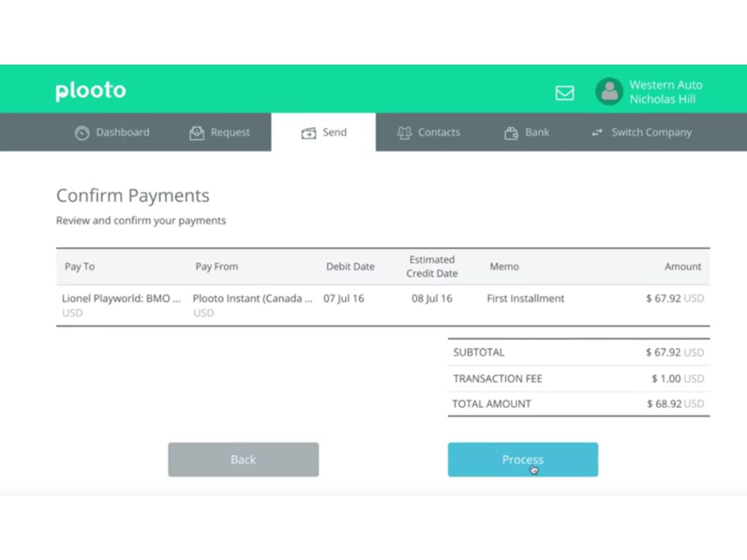Open the Dashboard tab
747x560 pixels.
[x=113, y=132]
